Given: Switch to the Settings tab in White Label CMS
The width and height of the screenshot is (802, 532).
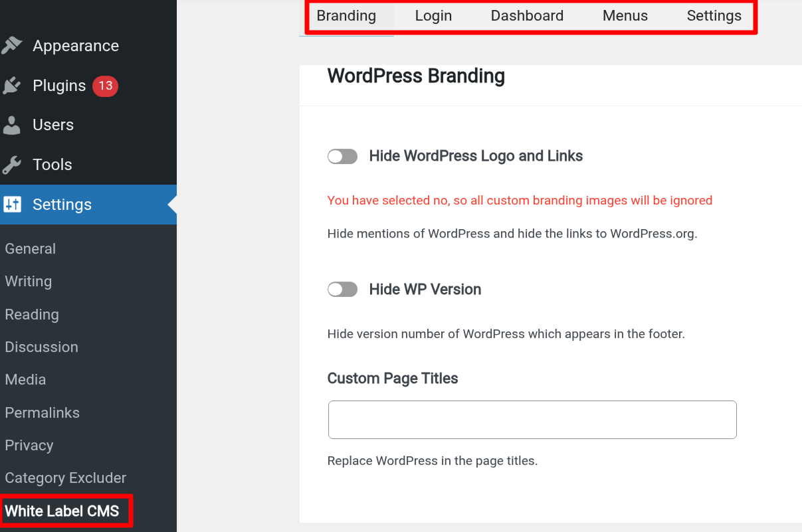Looking at the screenshot, I should [x=714, y=16].
